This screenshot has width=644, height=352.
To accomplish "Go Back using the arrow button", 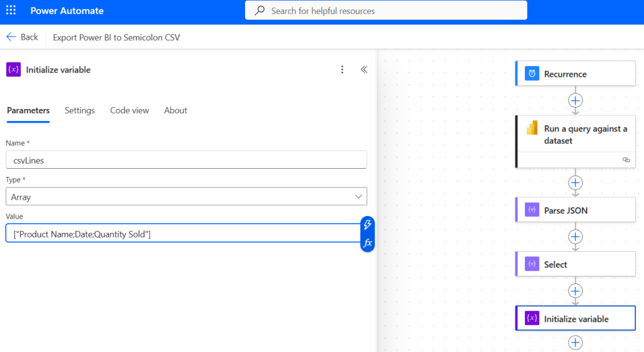I will tap(22, 37).
